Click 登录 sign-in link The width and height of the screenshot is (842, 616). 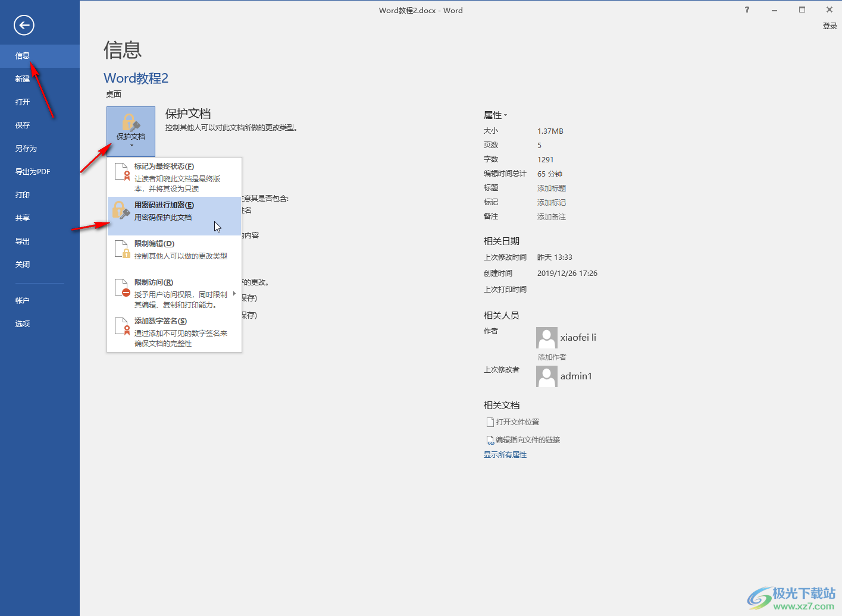(x=830, y=26)
